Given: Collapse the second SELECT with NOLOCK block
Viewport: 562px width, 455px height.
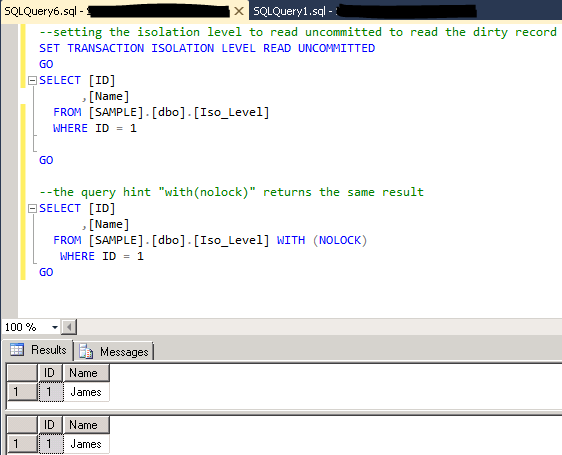Looking at the screenshot, I should tap(32, 208).
